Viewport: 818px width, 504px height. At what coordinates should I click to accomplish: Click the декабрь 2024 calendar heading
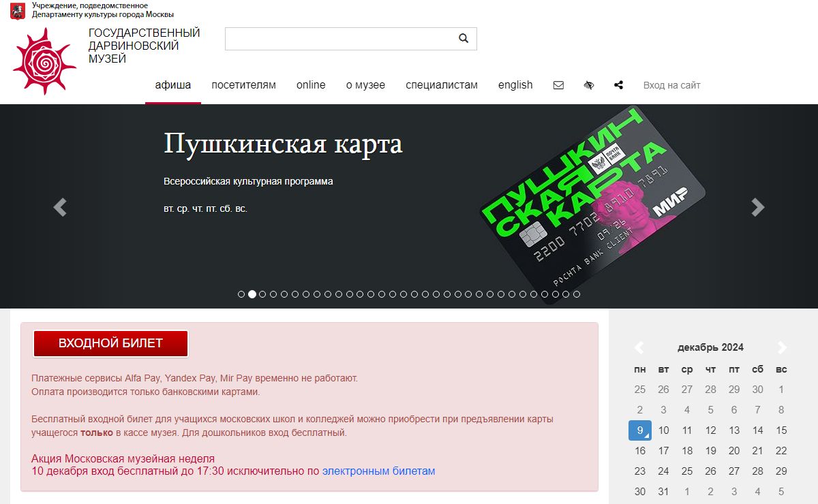[x=710, y=347]
